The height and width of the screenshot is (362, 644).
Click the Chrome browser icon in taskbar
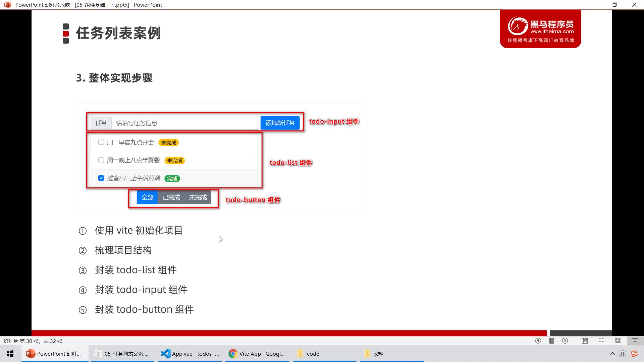233,354
